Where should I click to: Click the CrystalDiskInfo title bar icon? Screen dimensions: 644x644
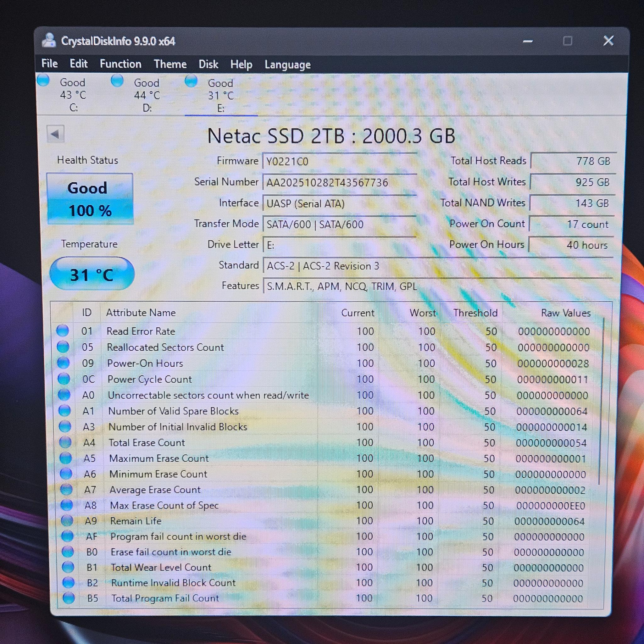pos(49,41)
